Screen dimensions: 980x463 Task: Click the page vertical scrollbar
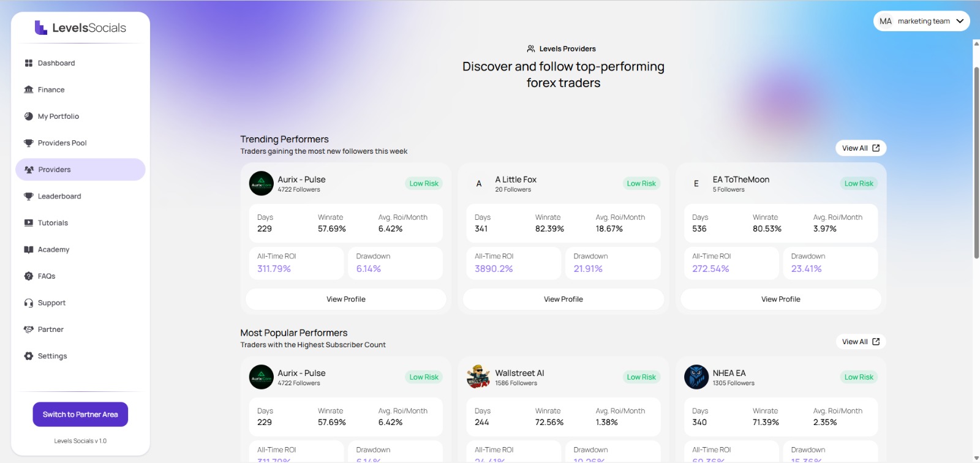point(976,162)
